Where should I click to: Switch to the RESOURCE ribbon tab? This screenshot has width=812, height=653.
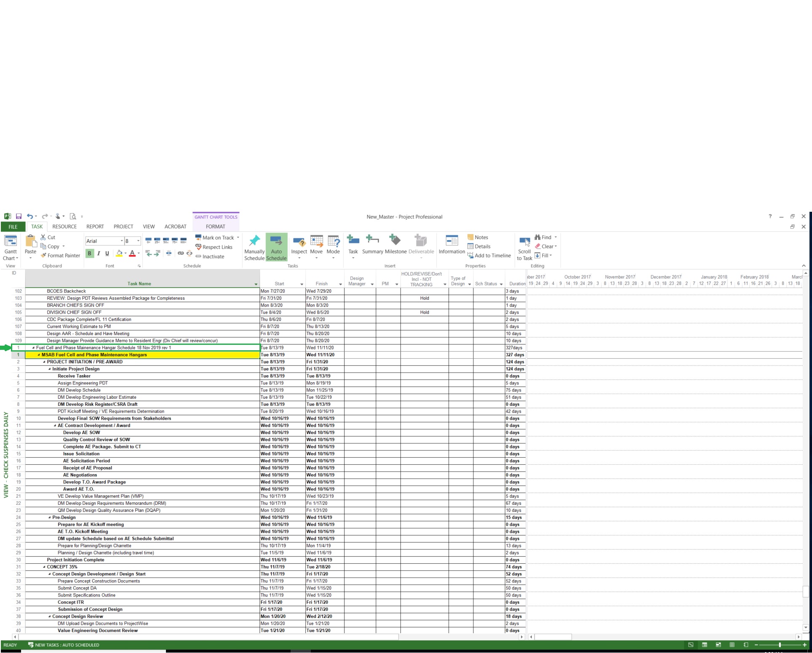click(64, 227)
